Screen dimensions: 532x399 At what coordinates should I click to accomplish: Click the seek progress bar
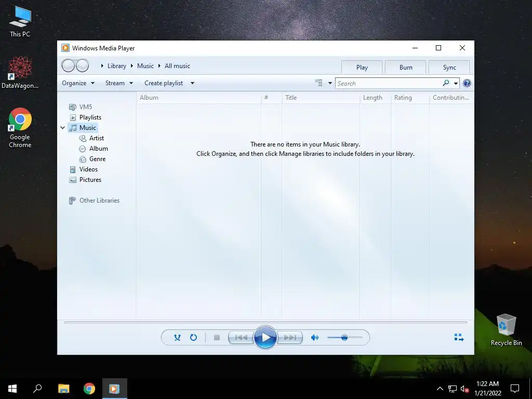[x=265, y=322]
